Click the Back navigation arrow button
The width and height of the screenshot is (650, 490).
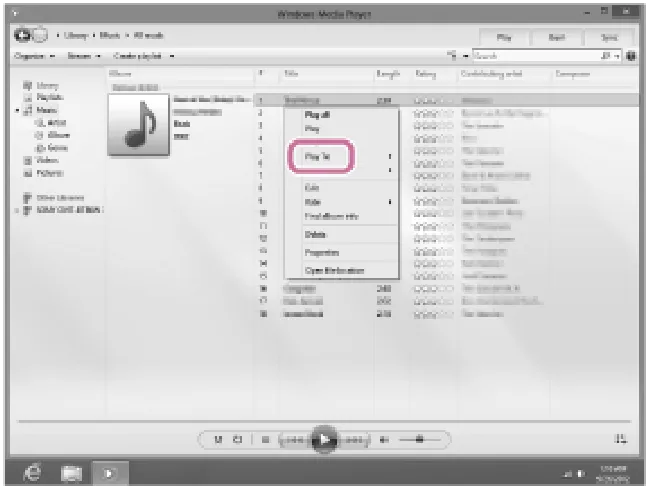click(x=22, y=35)
